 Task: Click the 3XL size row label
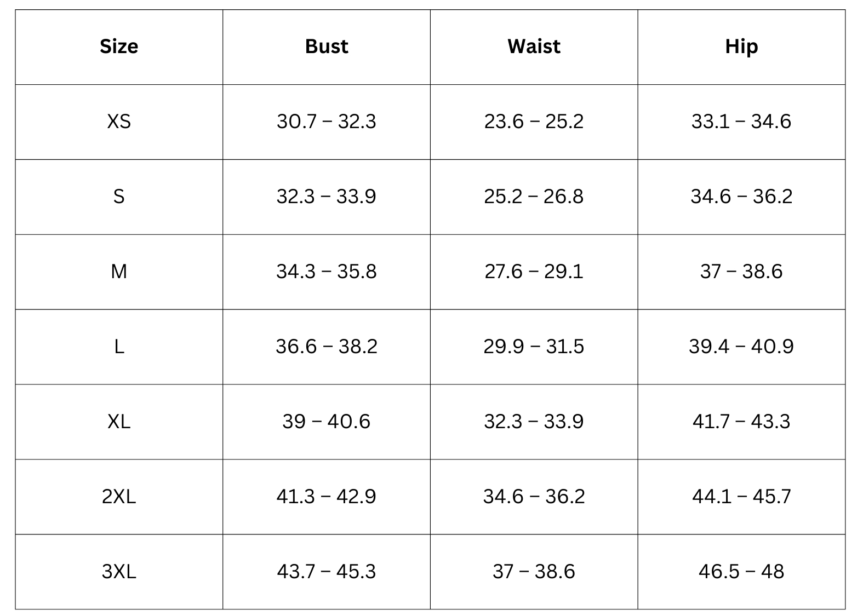[x=119, y=572]
